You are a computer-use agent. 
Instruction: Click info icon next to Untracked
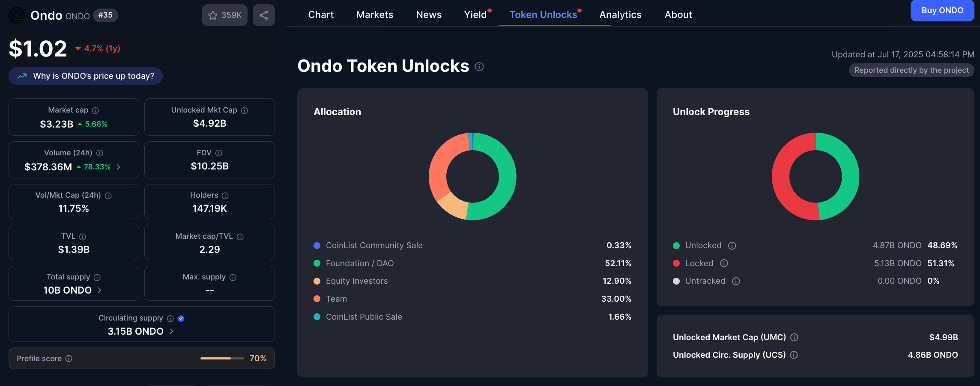(736, 281)
